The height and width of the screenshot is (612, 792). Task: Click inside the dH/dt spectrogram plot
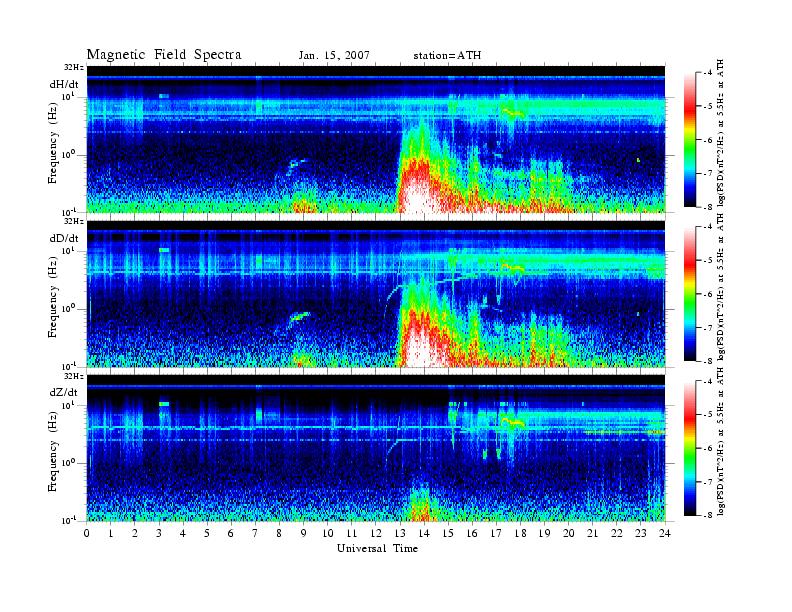click(x=376, y=139)
